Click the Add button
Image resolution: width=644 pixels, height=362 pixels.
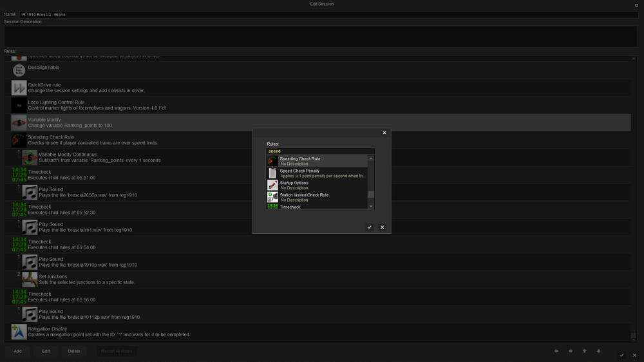pyautogui.click(x=17, y=351)
